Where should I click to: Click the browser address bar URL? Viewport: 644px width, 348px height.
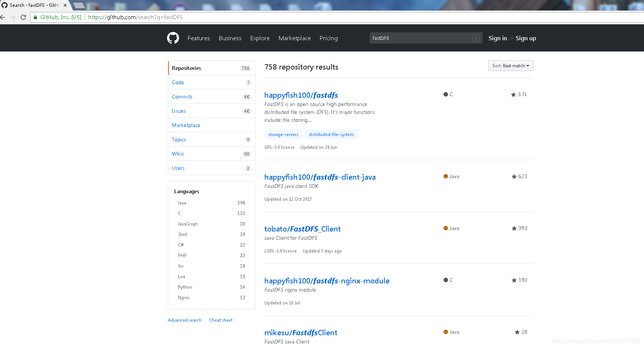(x=135, y=17)
